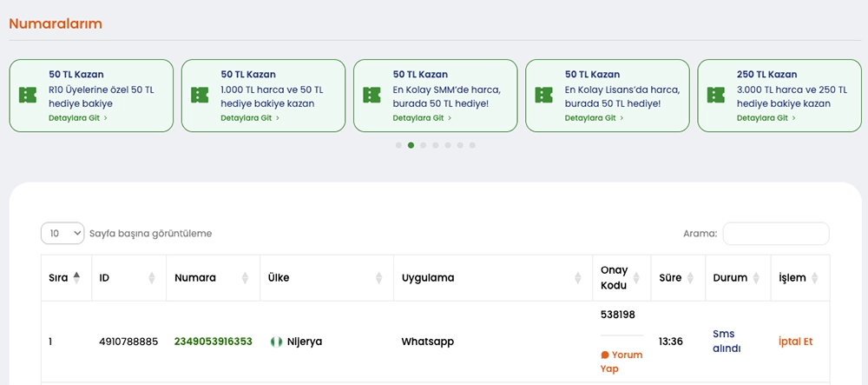Click ticket icon on 250 TL Kazan card
Viewport: 868px width, 385px height.
(716, 96)
